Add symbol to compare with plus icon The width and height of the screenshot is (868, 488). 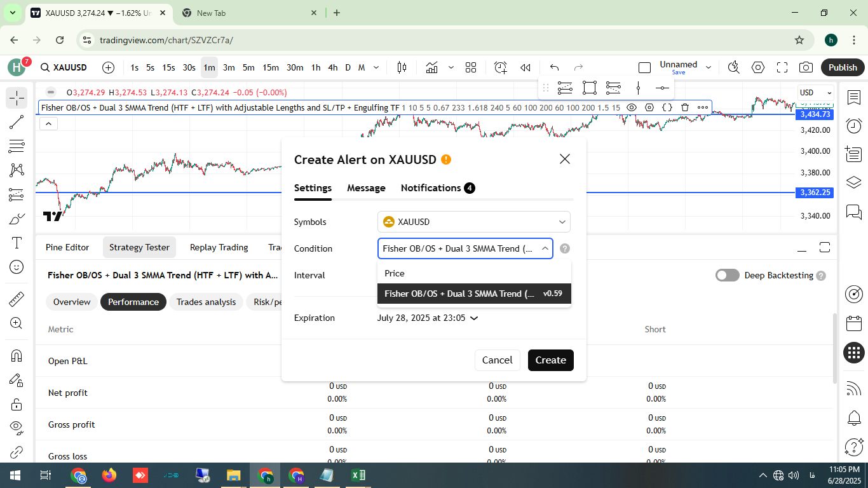pos(108,67)
